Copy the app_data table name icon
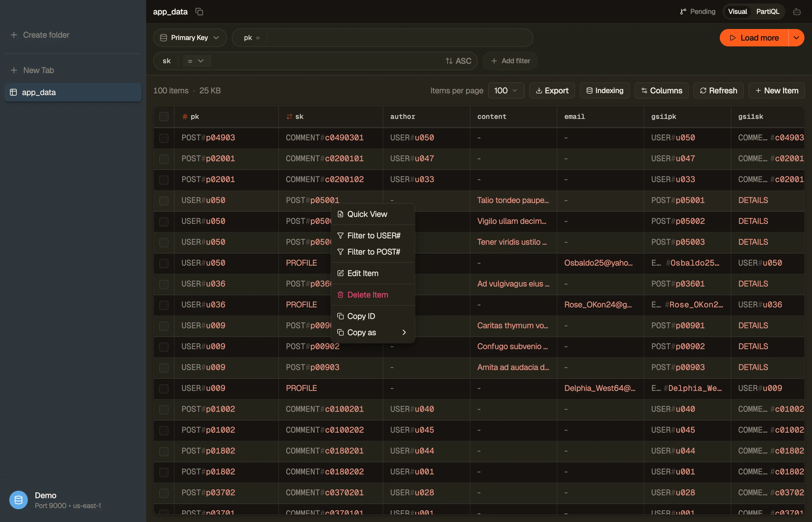 point(199,12)
